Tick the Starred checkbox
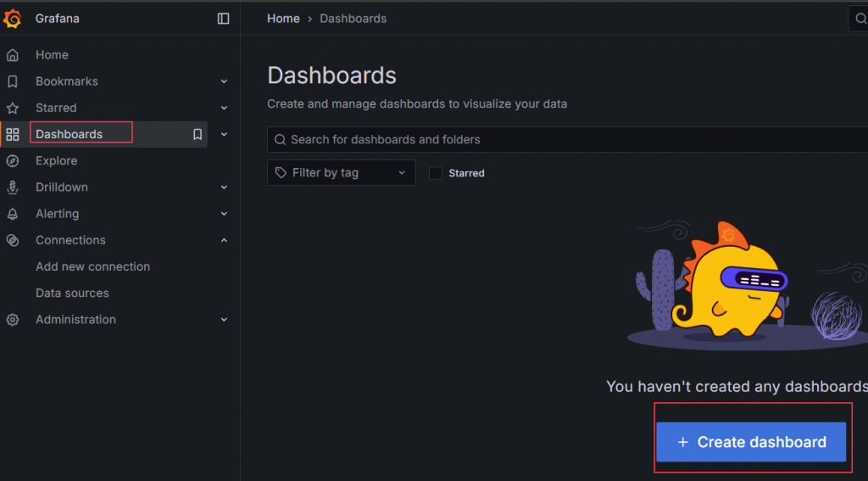 click(436, 173)
